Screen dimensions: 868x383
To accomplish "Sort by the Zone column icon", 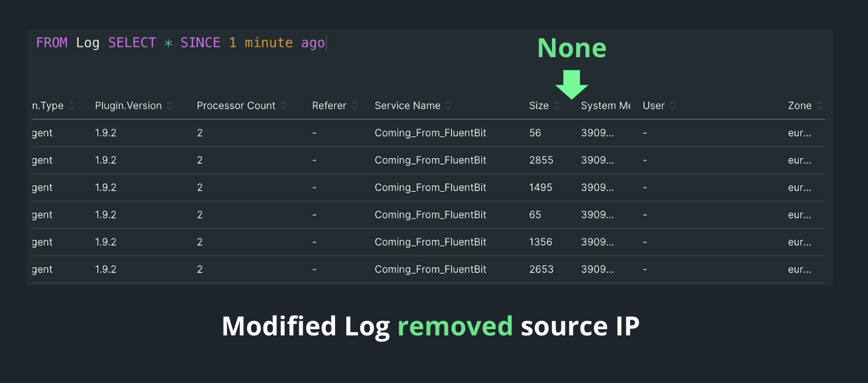I will pos(819,106).
